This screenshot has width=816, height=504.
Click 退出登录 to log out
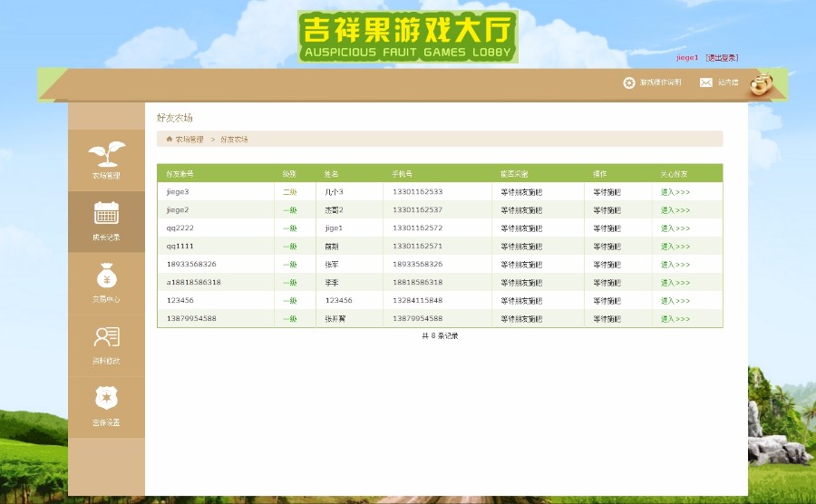[x=722, y=58]
